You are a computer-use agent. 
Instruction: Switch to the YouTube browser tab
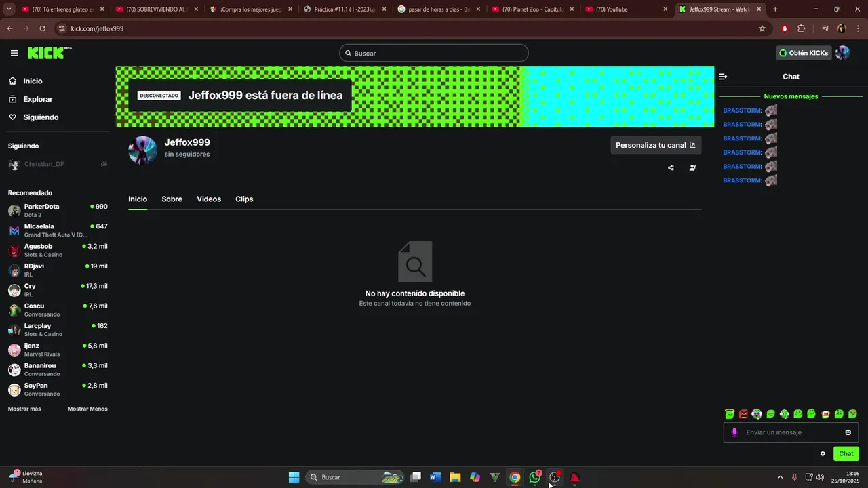[627, 9]
